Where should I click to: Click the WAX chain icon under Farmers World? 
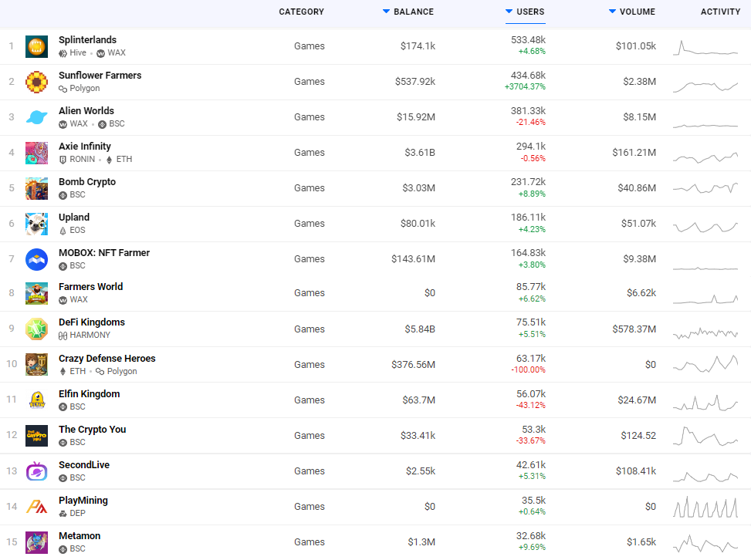[63, 300]
